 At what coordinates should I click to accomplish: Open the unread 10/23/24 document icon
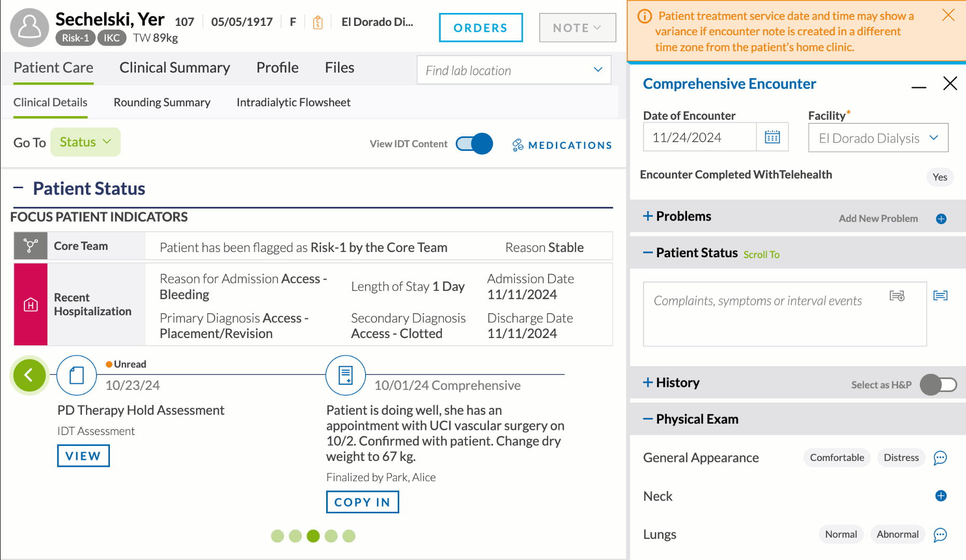click(76, 375)
